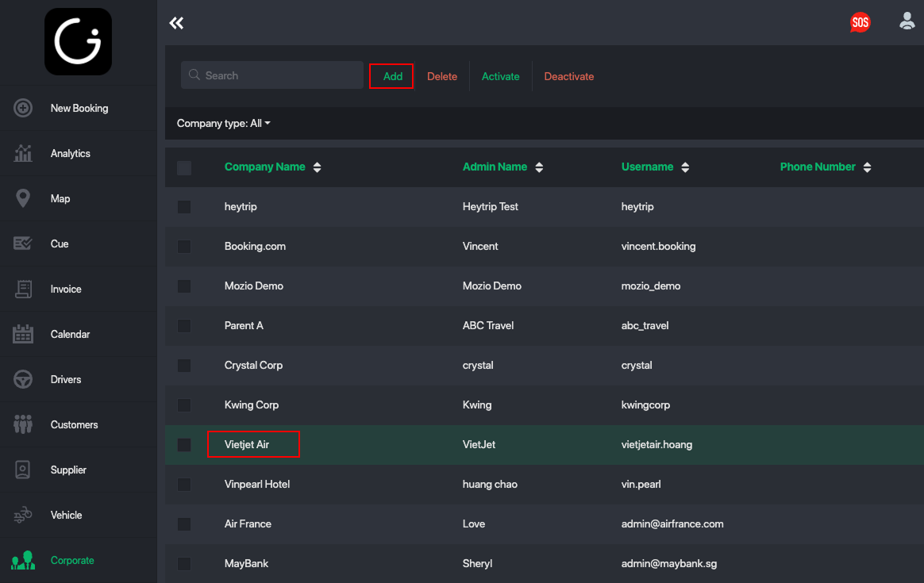
Task: Click the Company Name column header
Action: pos(264,167)
